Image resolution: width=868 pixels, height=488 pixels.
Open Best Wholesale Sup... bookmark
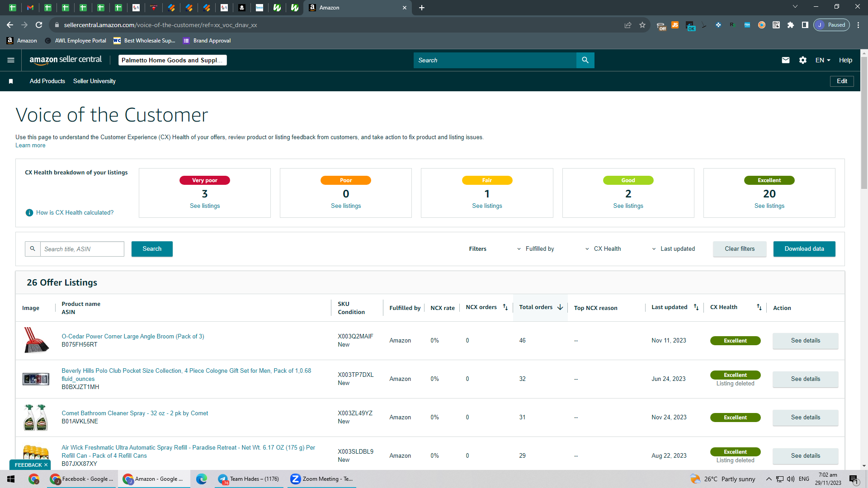tap(145, 41)
